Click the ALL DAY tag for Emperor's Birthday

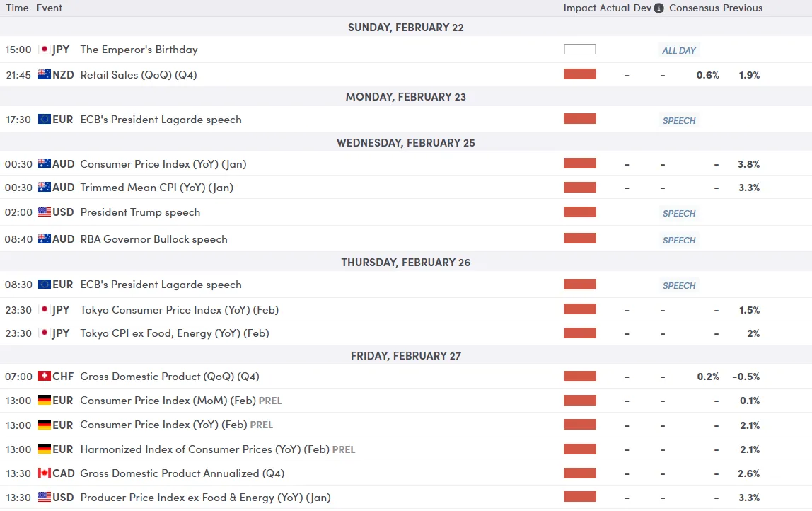coord(679,51)
